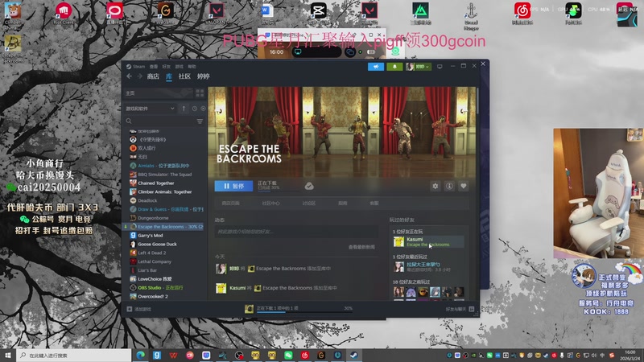The image size is (644, 362).
Task: Open advanced library filter options icon
Action: coord(200,121)
